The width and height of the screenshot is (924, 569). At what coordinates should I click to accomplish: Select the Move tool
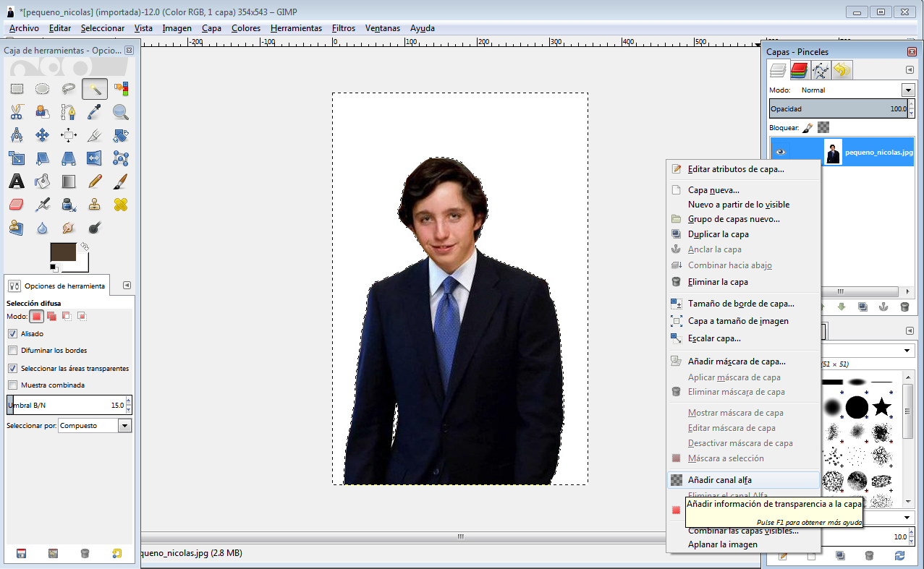tap(43, 135)
